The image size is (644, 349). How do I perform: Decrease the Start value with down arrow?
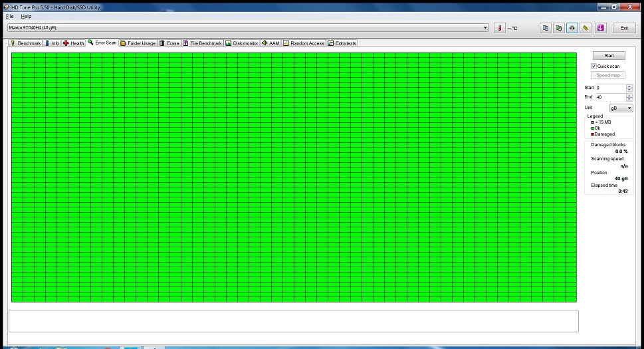tap(629, 90)
